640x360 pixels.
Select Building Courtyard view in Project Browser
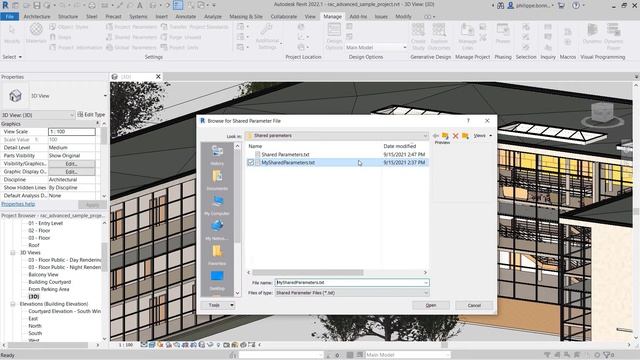click(x=49, y=282)
